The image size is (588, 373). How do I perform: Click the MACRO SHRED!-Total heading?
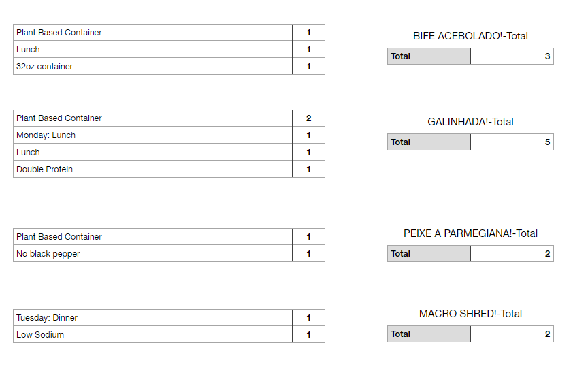(x=470, y=314)
